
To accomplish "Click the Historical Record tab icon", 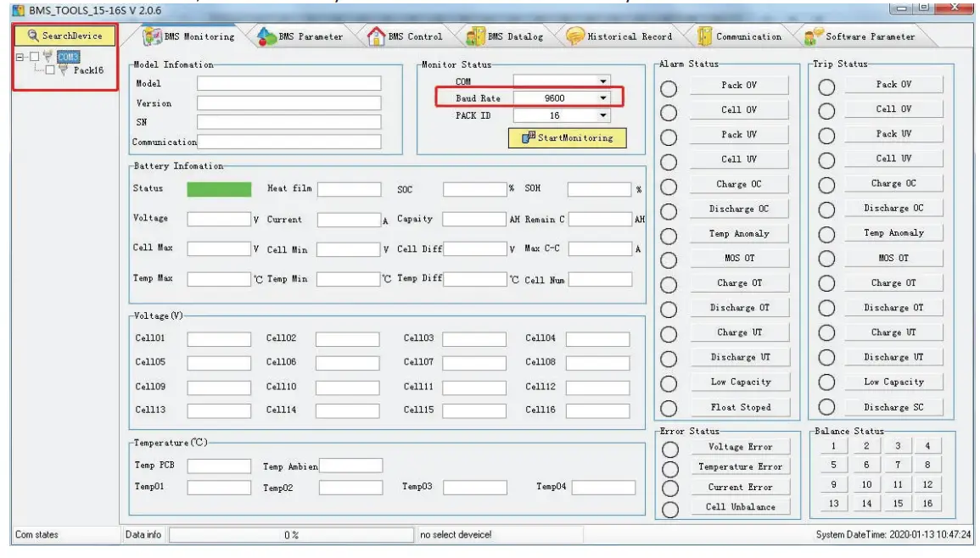I will [575, 36].
